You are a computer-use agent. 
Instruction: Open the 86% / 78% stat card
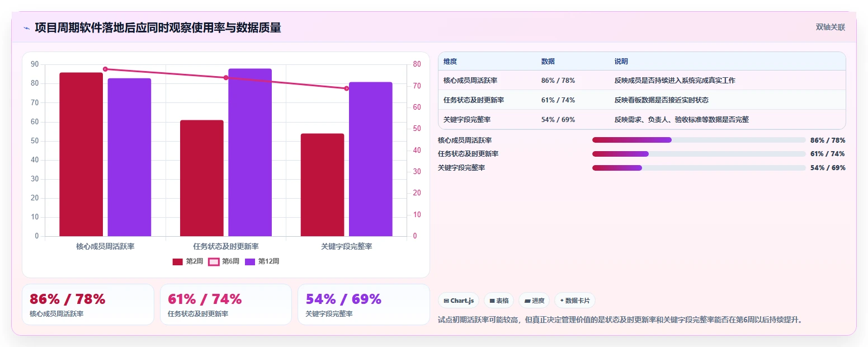tap(88, 304)
